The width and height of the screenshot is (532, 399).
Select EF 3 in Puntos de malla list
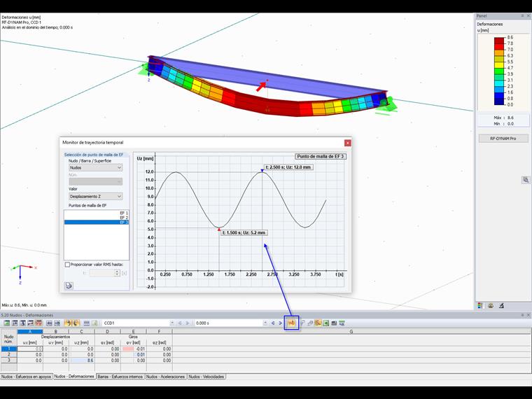(x=97, y=222)
